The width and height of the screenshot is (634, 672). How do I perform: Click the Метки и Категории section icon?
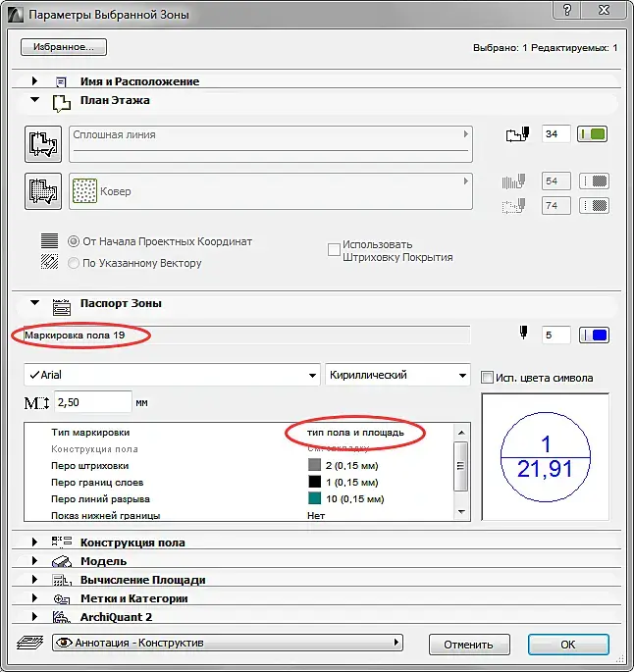click(61, 598)
